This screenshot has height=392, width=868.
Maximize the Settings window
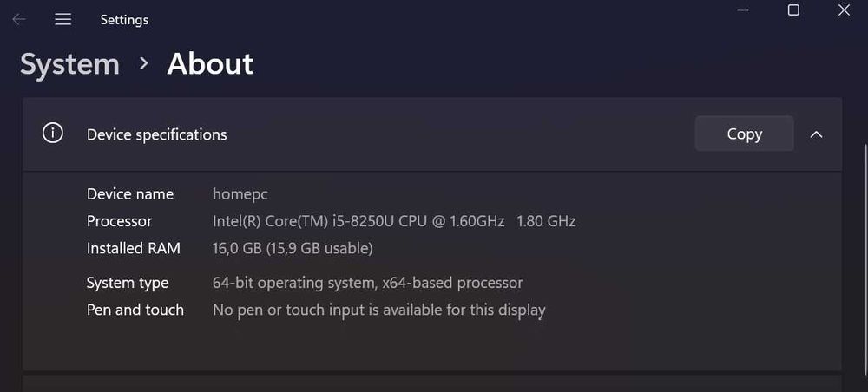pos(793,10)
